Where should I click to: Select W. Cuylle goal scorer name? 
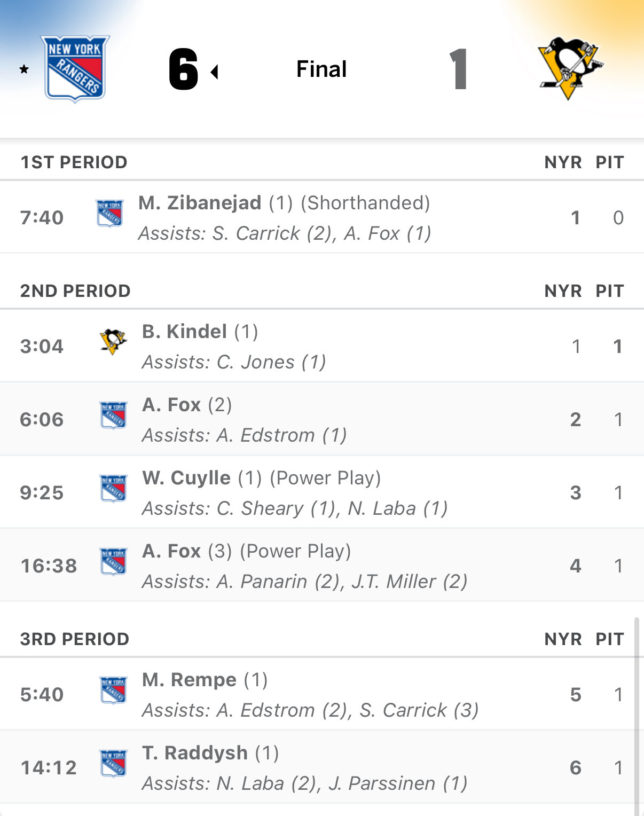pos(186,478)
